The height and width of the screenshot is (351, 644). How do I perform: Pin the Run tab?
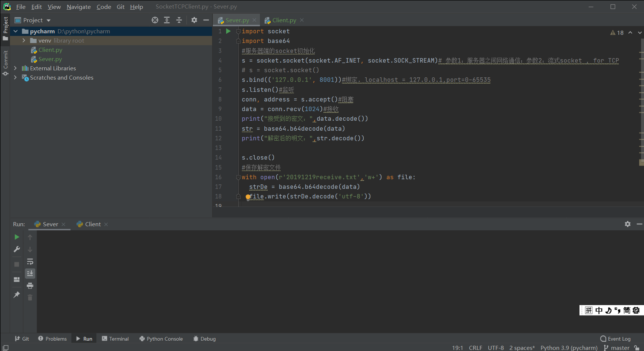pyautogui.click(x=17, y=295)
